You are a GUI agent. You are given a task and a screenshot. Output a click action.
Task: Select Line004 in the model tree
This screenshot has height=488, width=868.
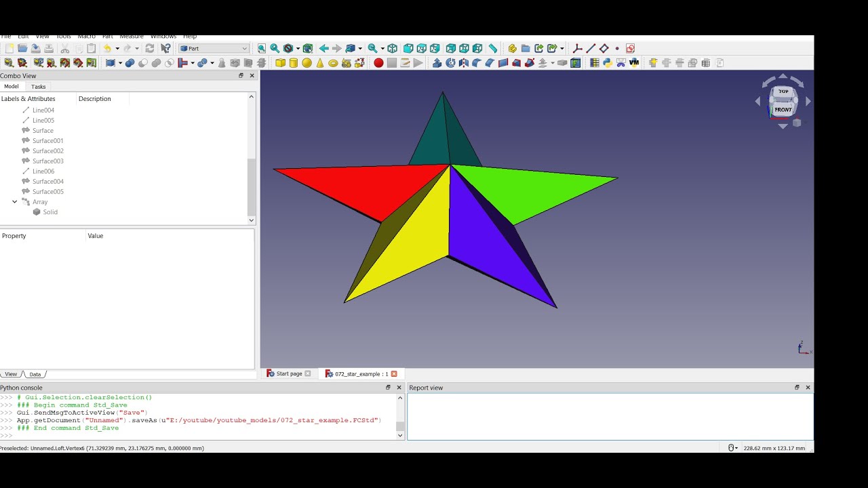click(x=43, y=110)
